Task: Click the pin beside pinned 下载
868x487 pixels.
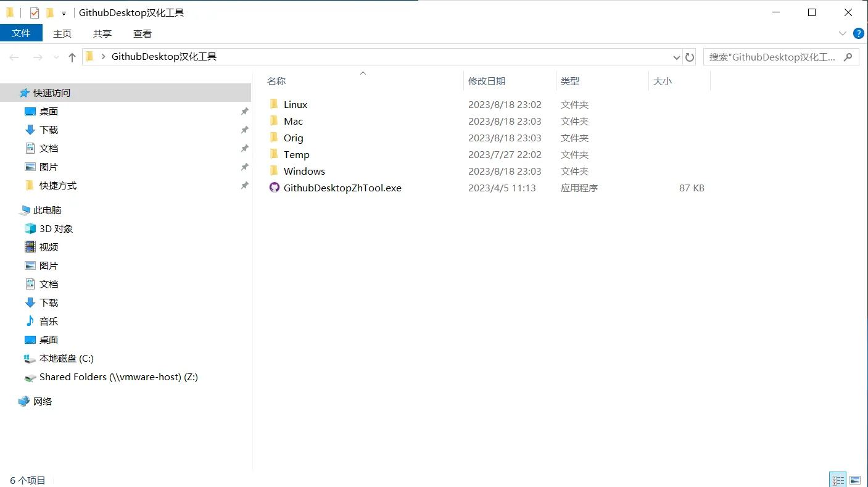Action: pos(244,130)
